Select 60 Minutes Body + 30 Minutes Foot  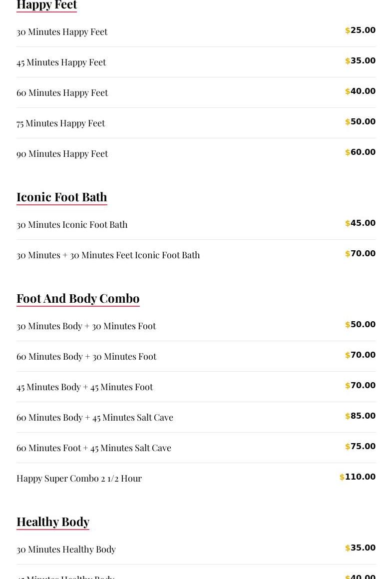click(x=86, y=356)
